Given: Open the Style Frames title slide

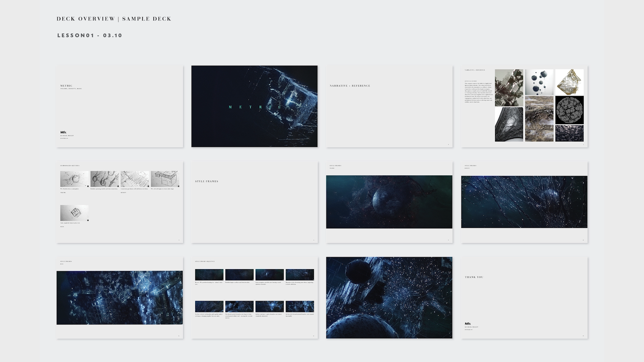Looking at the screenshot, I should pos(254,202).
